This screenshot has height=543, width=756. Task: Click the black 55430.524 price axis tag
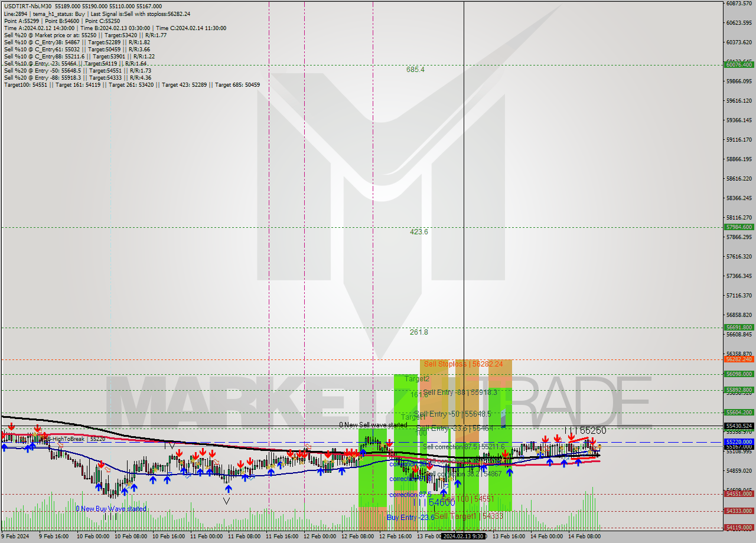pos(739,426)
